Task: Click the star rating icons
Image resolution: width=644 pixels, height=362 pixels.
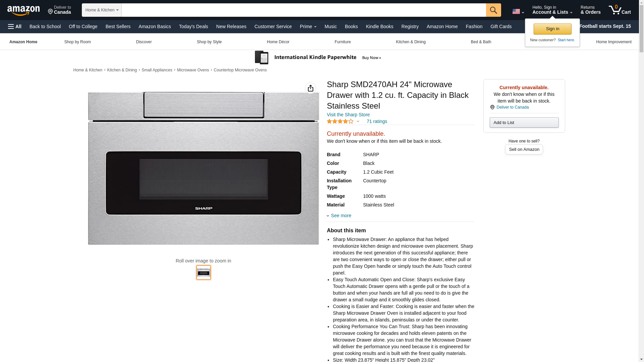Action: click(x=340, y=121)
